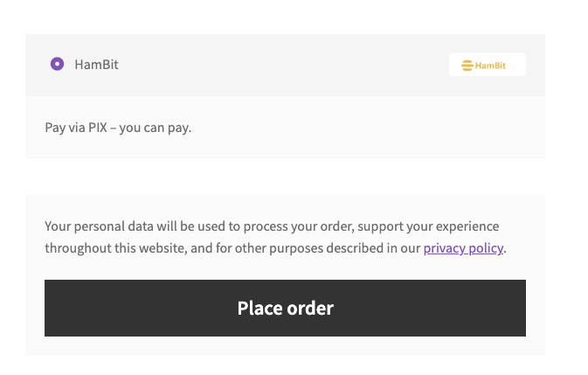
Task: Choose HamBit as the payment method
Action: (x=57, y=64)
